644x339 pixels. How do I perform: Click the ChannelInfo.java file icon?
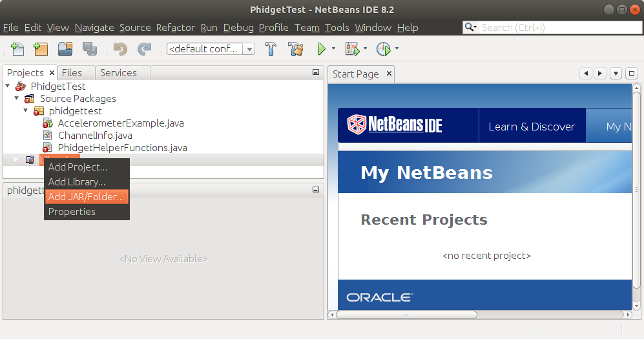pos(48,135)
